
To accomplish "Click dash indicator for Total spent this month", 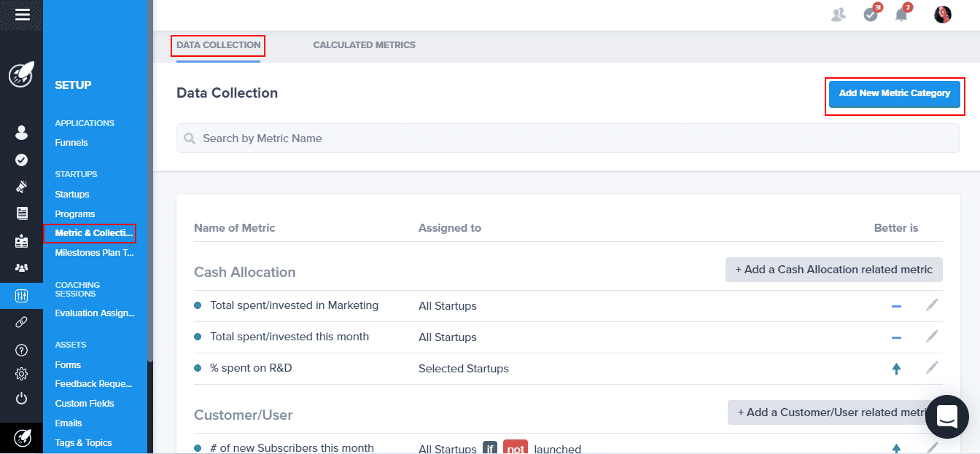I will (896, 337).
